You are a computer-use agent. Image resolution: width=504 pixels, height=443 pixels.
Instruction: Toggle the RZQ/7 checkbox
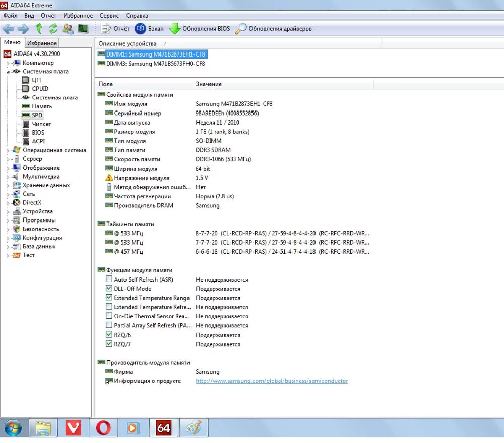(109, 344)
